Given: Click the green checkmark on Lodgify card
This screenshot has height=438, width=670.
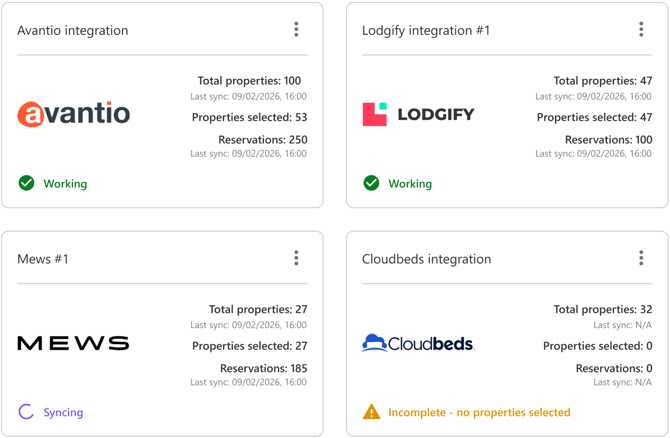Looking at the screenshot, I should pyautogui.click(x=371, y=183).
